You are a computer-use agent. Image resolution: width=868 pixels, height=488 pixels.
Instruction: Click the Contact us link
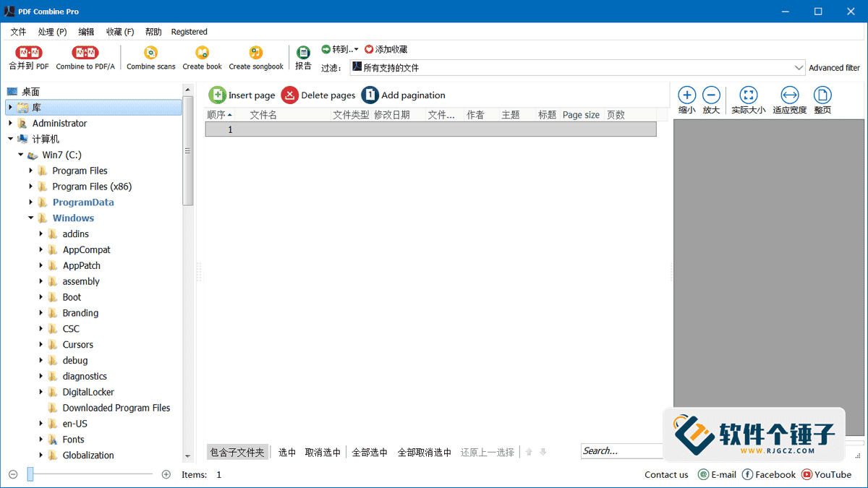(x=665, y=474)
